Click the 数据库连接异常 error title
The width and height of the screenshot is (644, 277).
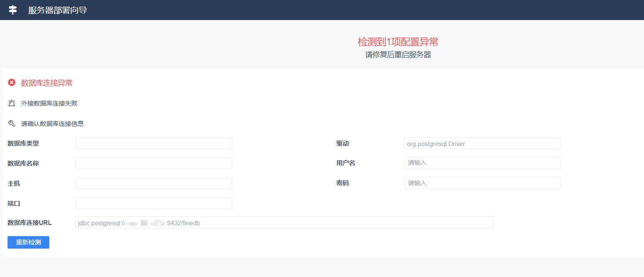(x=47, y=83)
